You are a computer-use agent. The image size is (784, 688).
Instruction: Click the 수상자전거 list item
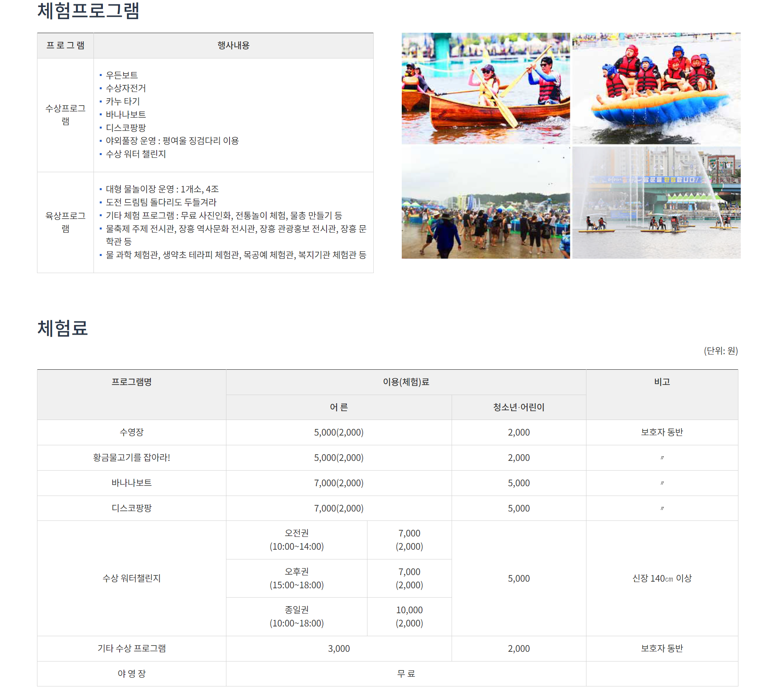125,88
